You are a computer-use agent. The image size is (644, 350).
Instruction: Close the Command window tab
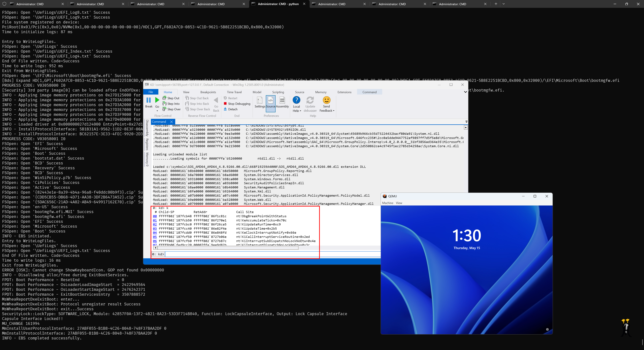[x=172, y=122]
